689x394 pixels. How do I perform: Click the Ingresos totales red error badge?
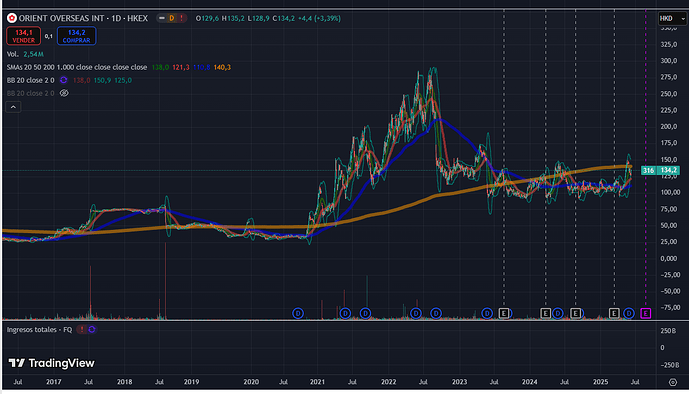82,329
